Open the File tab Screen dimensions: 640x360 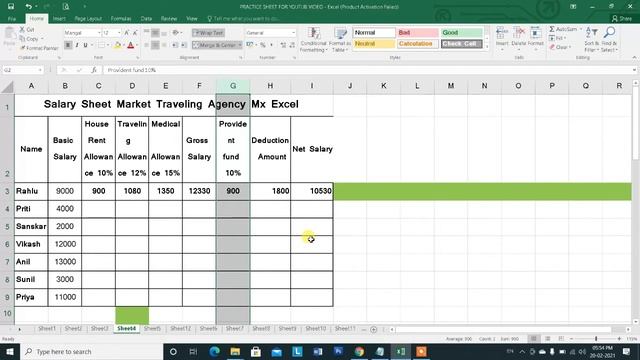12,19
